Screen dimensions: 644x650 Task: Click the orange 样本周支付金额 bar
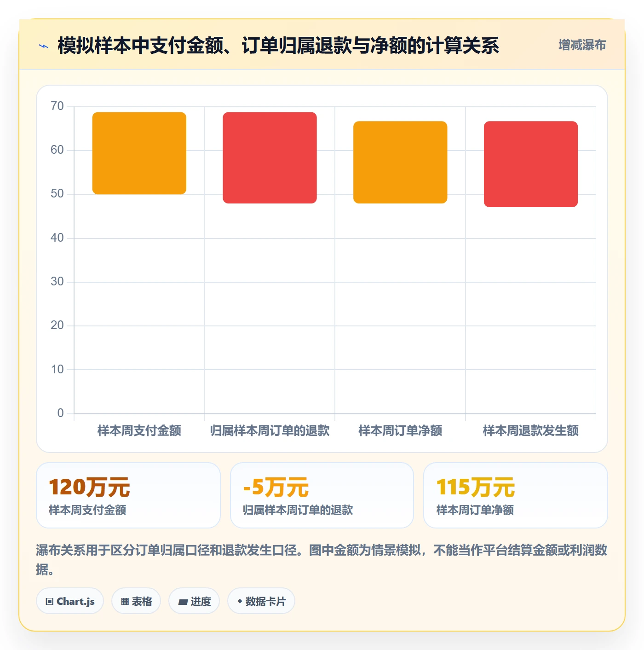click(x=139, y=153)
